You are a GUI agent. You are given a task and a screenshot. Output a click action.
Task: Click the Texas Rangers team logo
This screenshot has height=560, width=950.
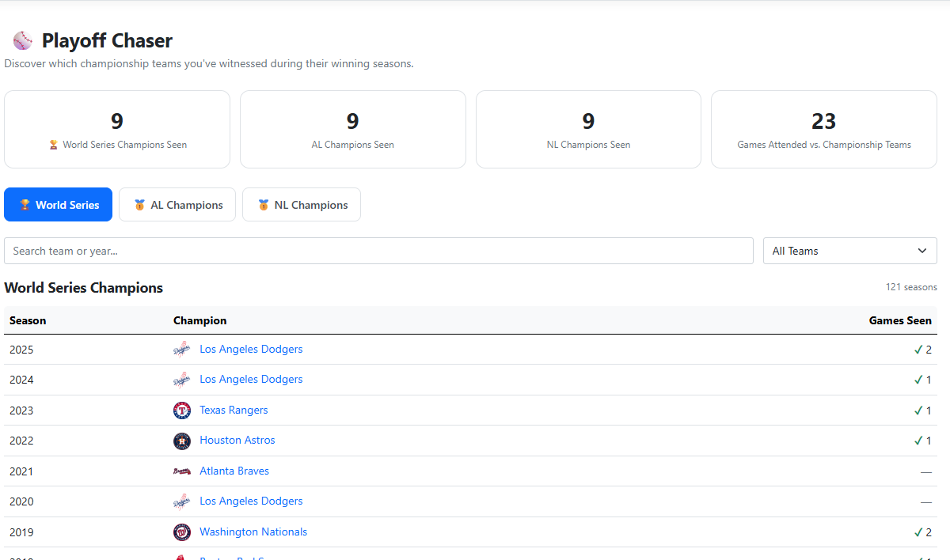coord(182,411)
